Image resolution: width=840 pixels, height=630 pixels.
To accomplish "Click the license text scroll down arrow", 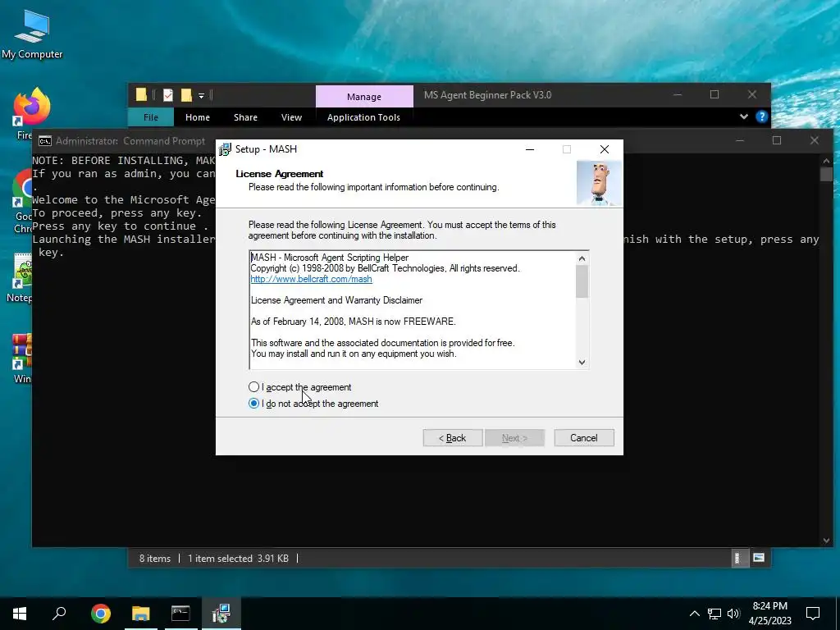I will pyautogui.click(x=582, y=362).
